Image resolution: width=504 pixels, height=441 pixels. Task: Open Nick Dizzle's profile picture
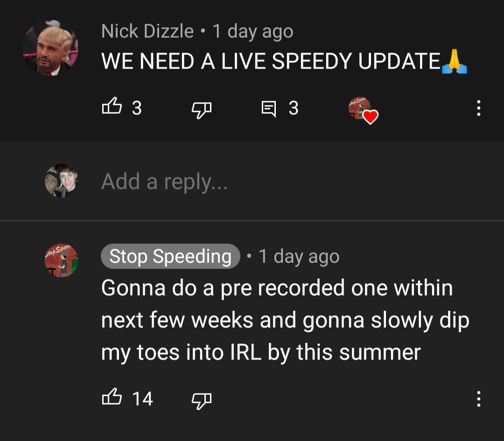click(50, 48)
